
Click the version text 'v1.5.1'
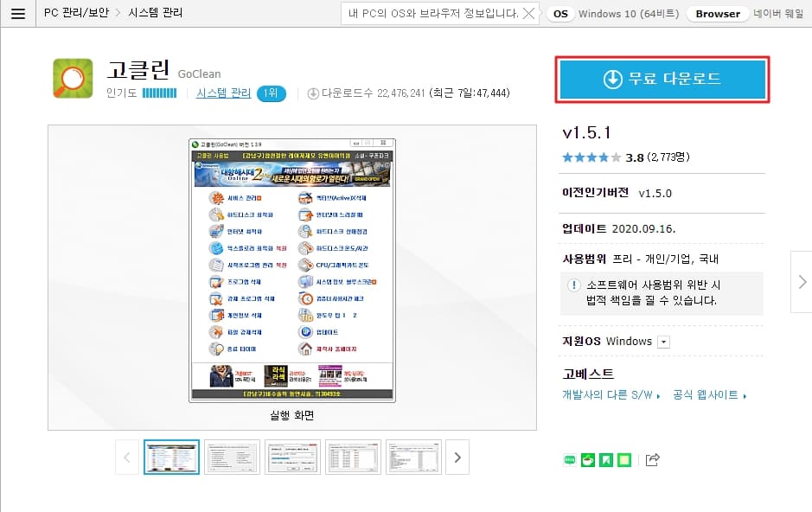tap(586, 133)
